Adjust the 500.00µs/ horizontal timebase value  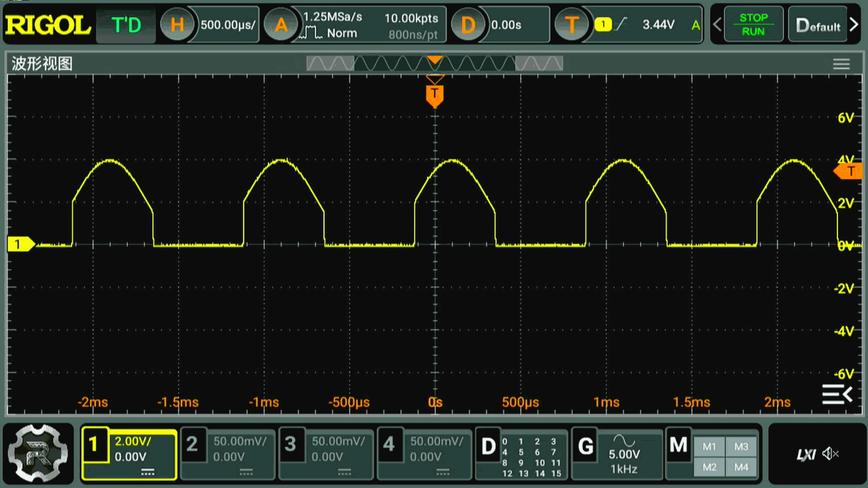click(x=227, y=25)
